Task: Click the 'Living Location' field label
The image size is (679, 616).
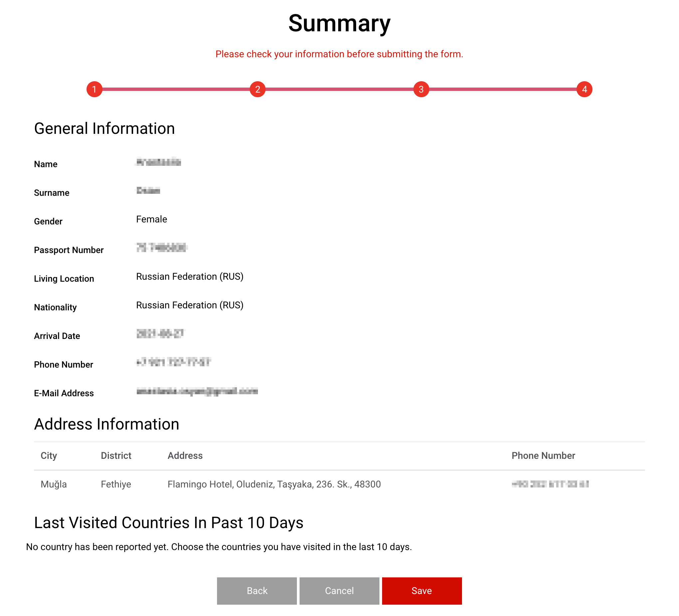Action: 64,279
